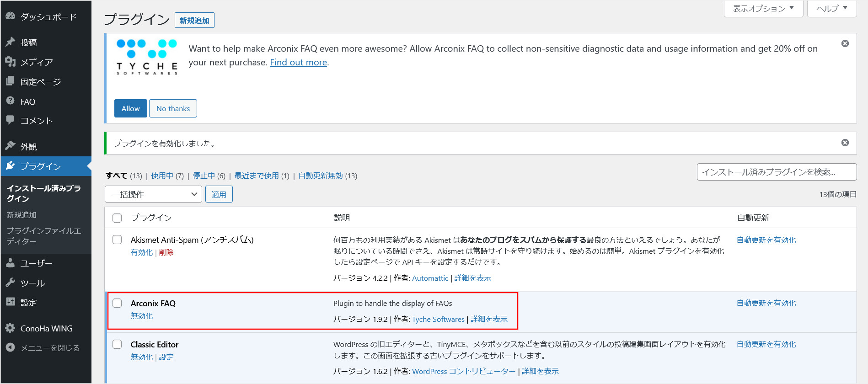
Task: Click the 設定 sliders icon in sidebar
Action: (10, 302)
